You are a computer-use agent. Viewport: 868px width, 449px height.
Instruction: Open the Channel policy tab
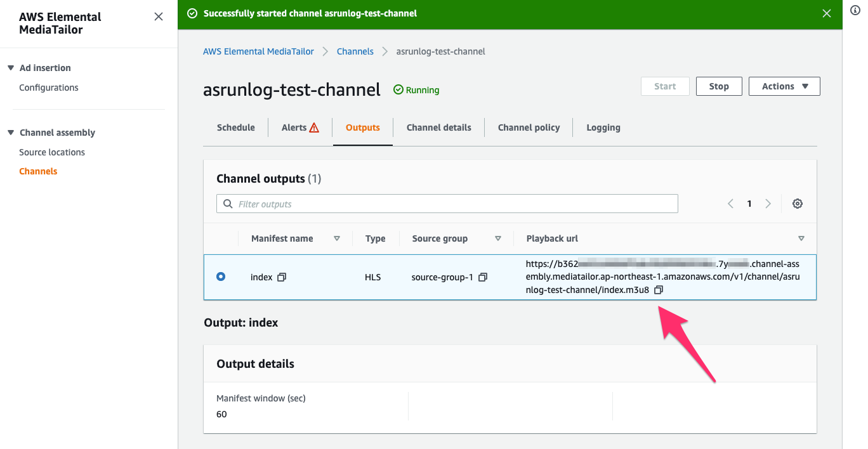tap(529, 127)
